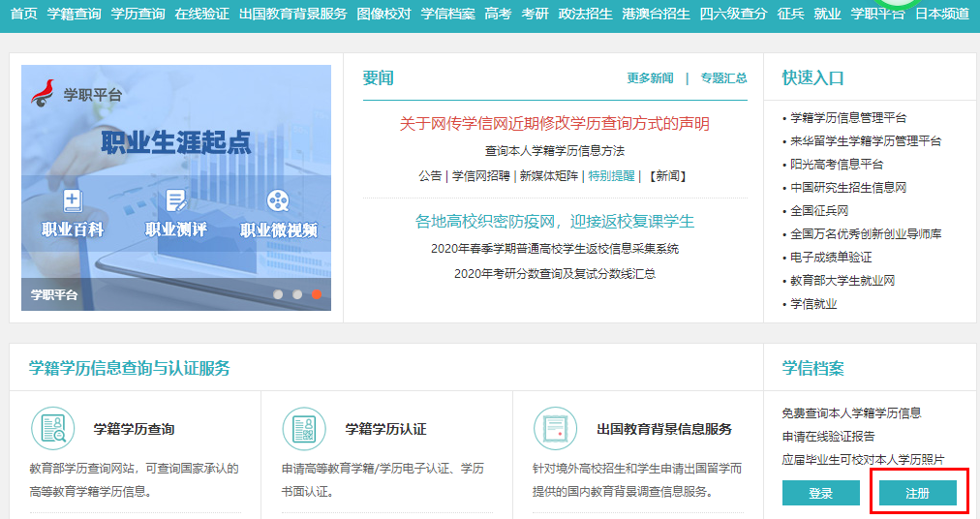Open the 更多新闻 link

point(650,78)
